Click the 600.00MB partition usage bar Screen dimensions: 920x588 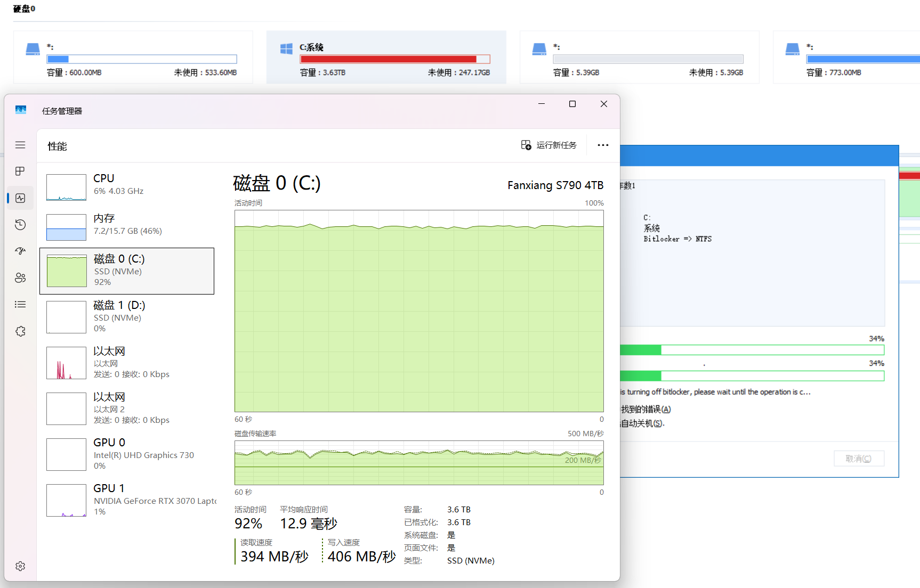coord(142,59)
